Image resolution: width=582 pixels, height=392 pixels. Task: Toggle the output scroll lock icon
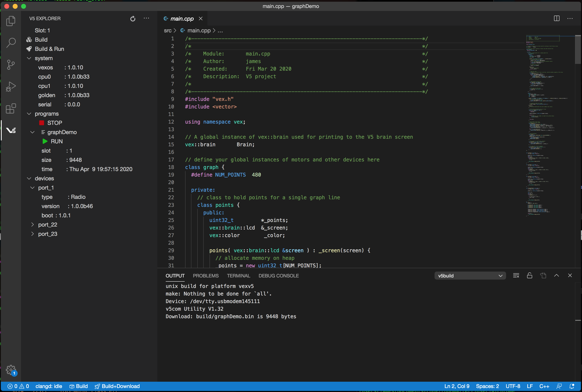click(x=529, y=276)
